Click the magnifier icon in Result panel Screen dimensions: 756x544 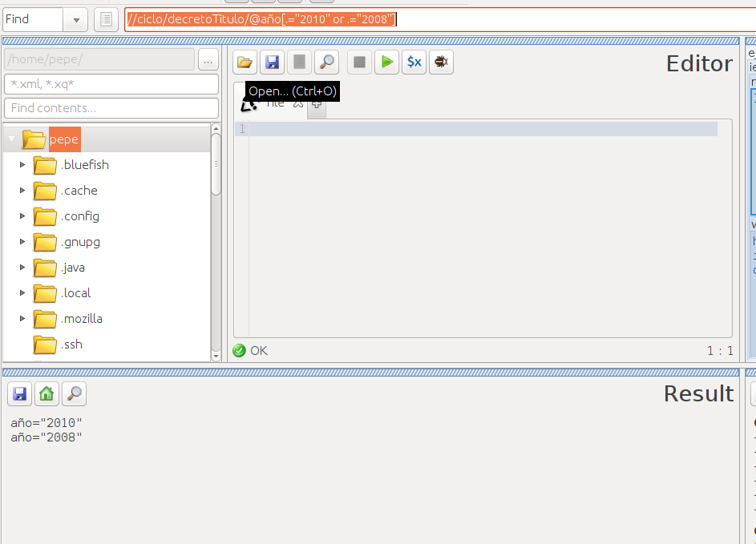[x=75, y=394]
